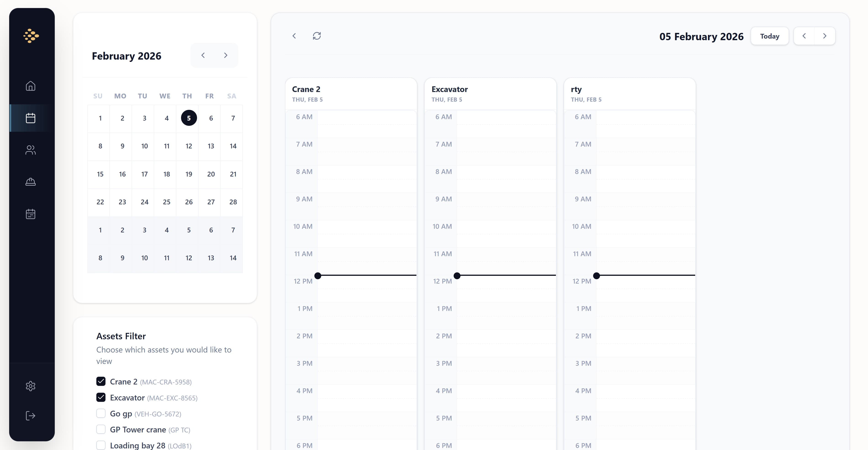This screenshot has width=868, height=450.
Task: Enable the Go gp asset filter
Action: [101, 413]
